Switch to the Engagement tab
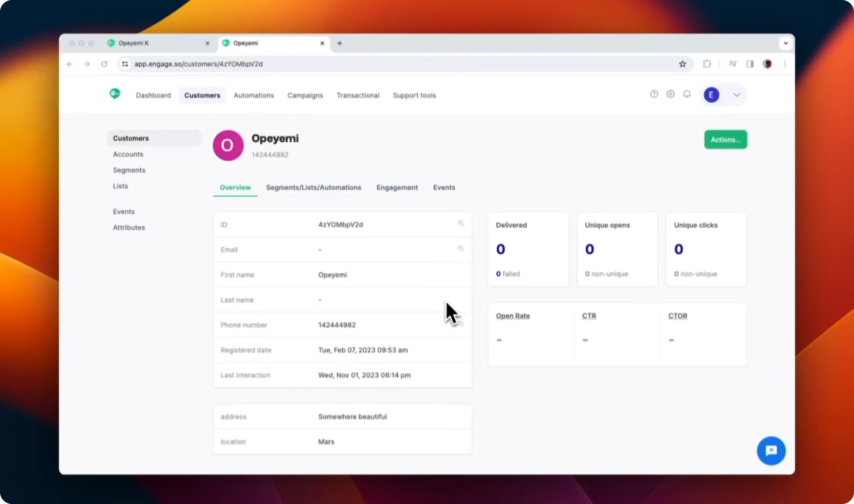Screen dimensions: 854x504 tap(397, 187)
